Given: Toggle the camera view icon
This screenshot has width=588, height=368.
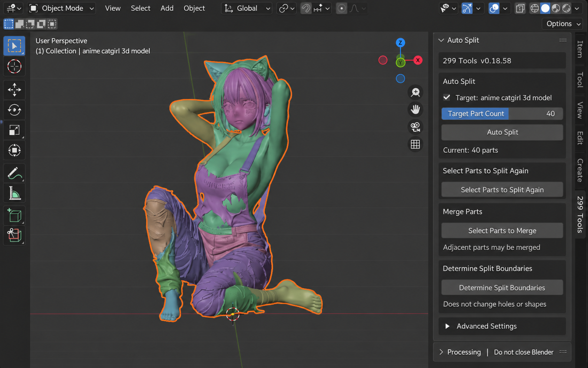Looking at the screenshot, I should [415, 127].
